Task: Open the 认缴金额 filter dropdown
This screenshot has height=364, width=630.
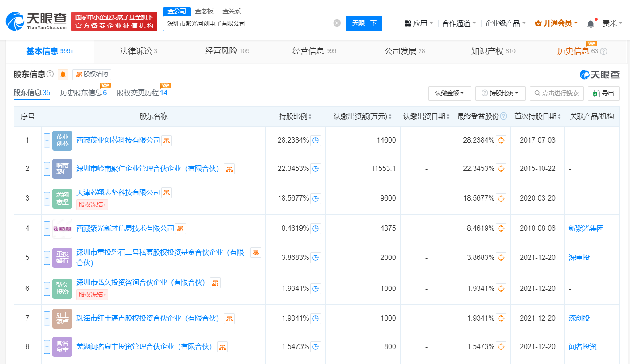Action: [449, 93]
